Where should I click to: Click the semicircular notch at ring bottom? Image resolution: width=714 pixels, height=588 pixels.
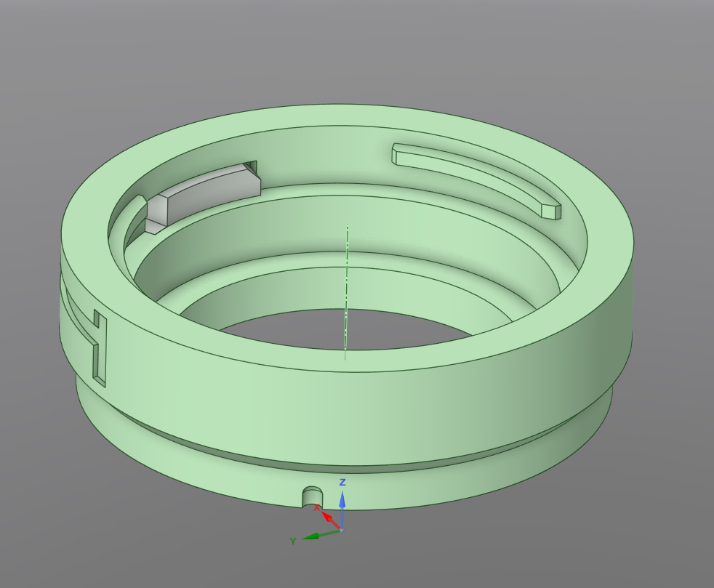[313, 496]
